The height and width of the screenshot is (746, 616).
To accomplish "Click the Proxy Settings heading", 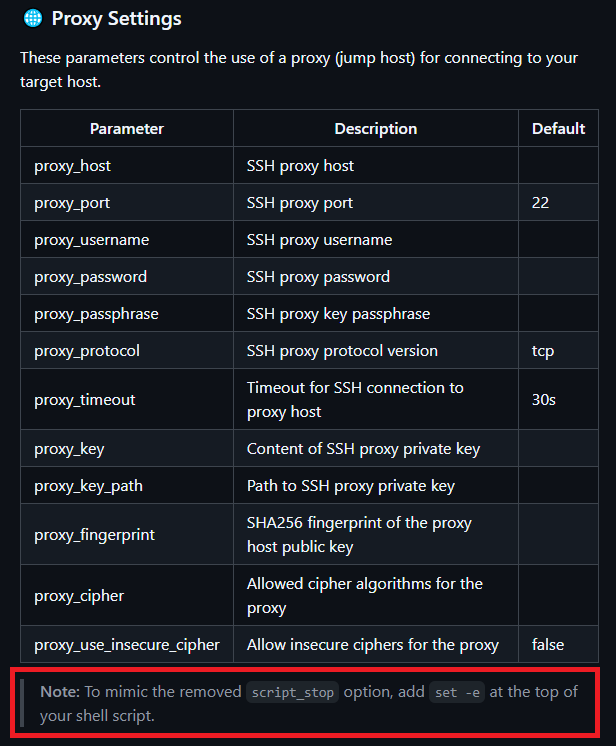I will point(117,19).
